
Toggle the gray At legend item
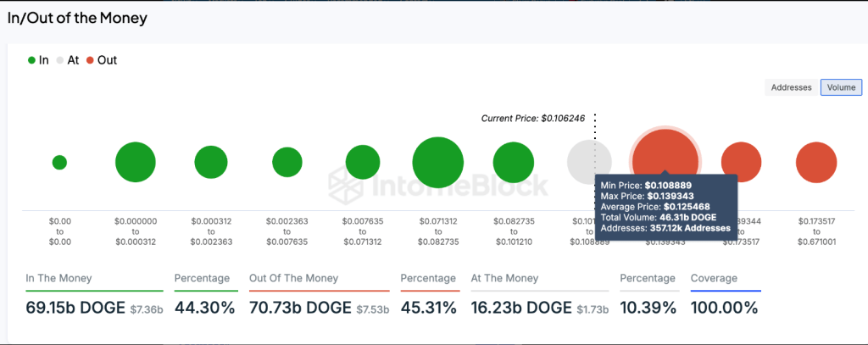click(x=69, y=60)
